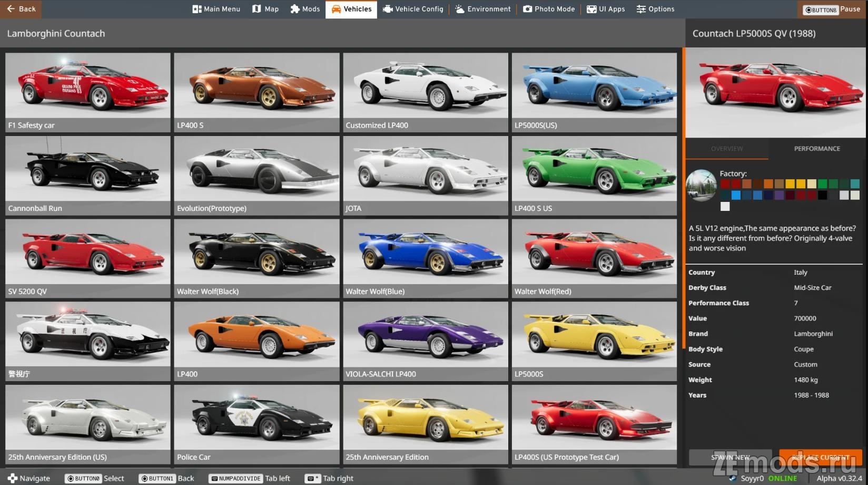The width and height of the screenshot is (868, 485).
Task: Click the Replace Current button
Action: pyautogui.click(x=821, y=457)
